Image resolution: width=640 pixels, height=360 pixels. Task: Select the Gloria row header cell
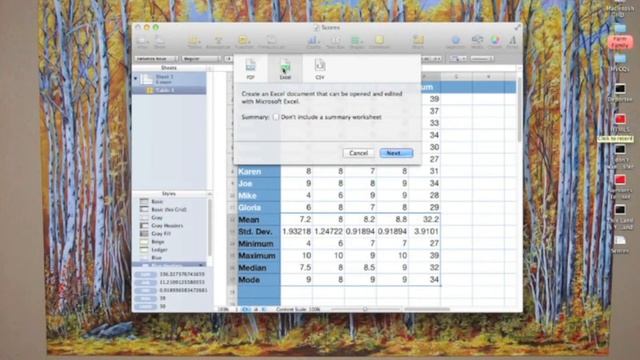(x=259, y=208)
